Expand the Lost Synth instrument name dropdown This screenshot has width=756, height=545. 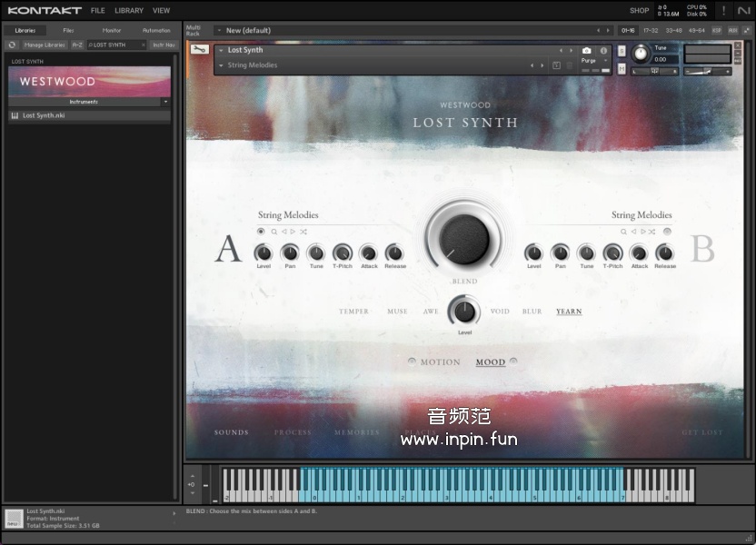[x=222, y=50]
